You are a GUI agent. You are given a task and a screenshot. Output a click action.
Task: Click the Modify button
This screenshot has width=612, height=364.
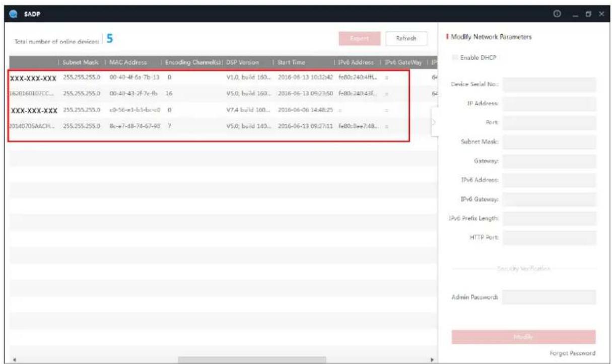(524, 337)
